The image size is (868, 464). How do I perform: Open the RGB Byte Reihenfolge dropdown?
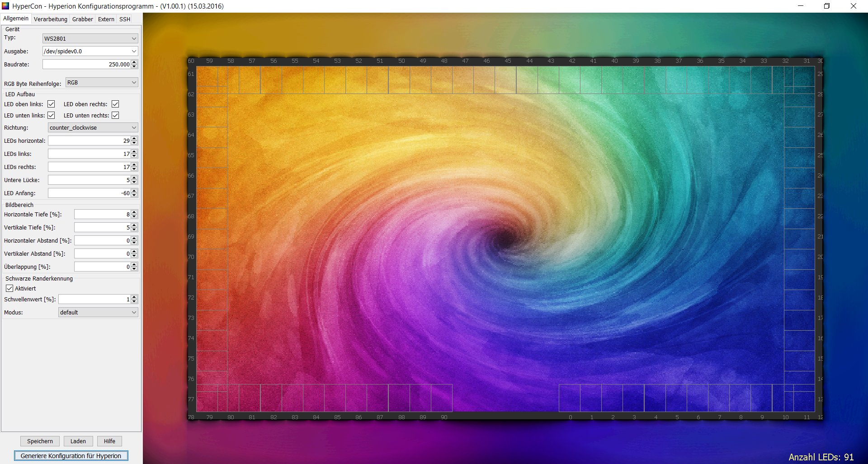click(x=102, y=83)
